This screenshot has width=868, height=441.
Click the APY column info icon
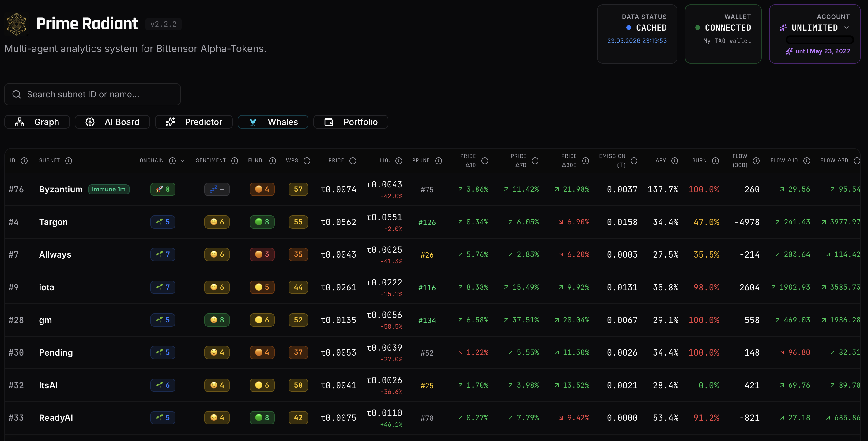click(x=675, y=161)
